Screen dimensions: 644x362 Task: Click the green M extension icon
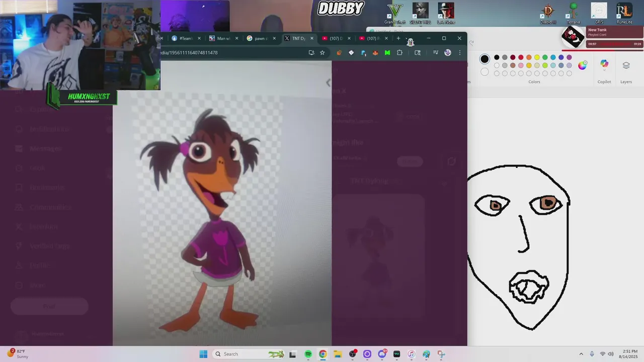[387, 52]
